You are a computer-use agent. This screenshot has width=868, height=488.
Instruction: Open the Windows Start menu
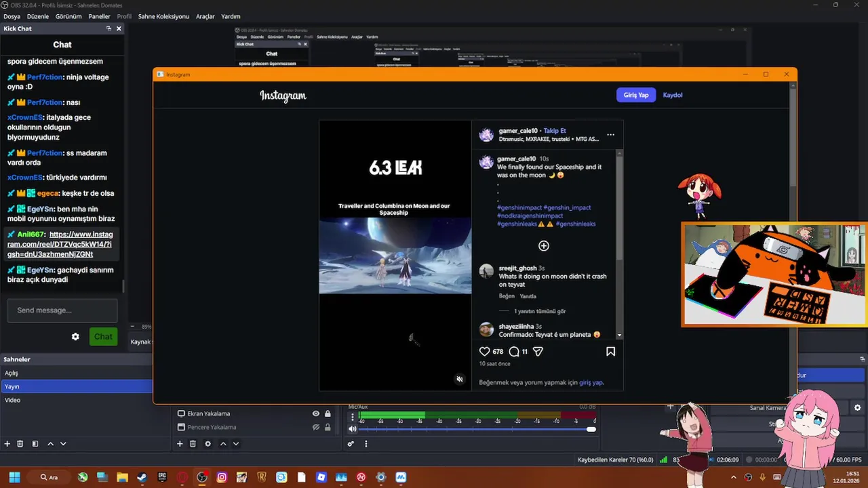pyautogui.click(x=14, y=477)
